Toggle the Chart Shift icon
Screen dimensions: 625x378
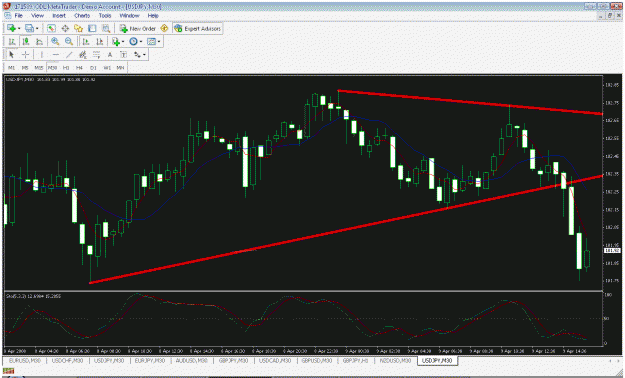[100, 41]
